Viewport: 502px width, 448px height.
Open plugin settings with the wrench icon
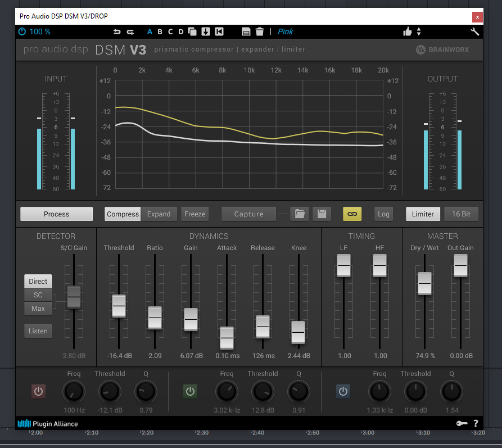click(x=475, y=31)
